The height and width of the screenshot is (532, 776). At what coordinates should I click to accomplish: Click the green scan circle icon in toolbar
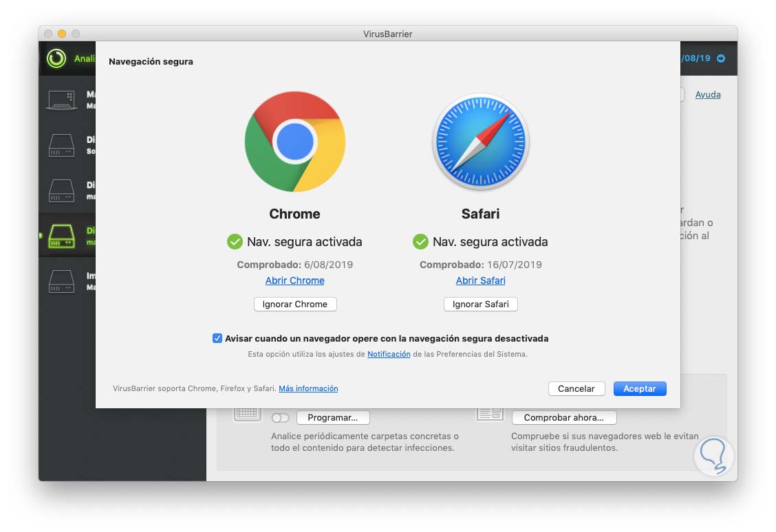(x=56, y=58)
